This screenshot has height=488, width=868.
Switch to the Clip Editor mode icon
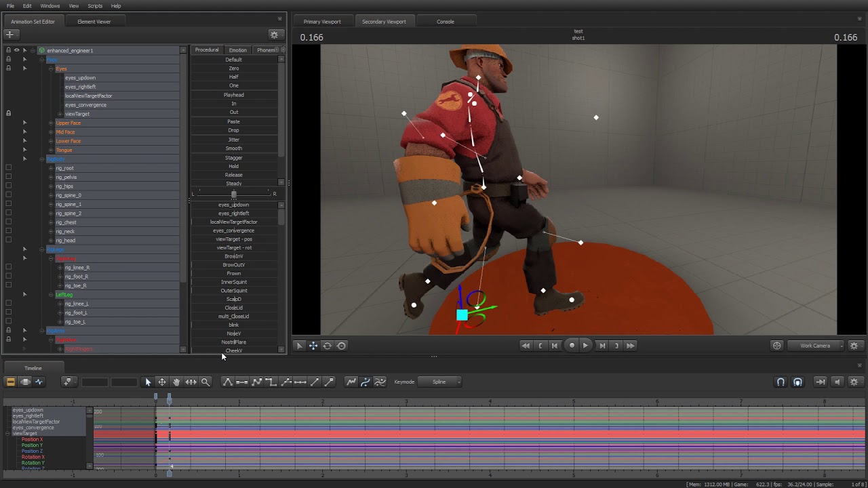pyautogui.click(x=11, y=382)
